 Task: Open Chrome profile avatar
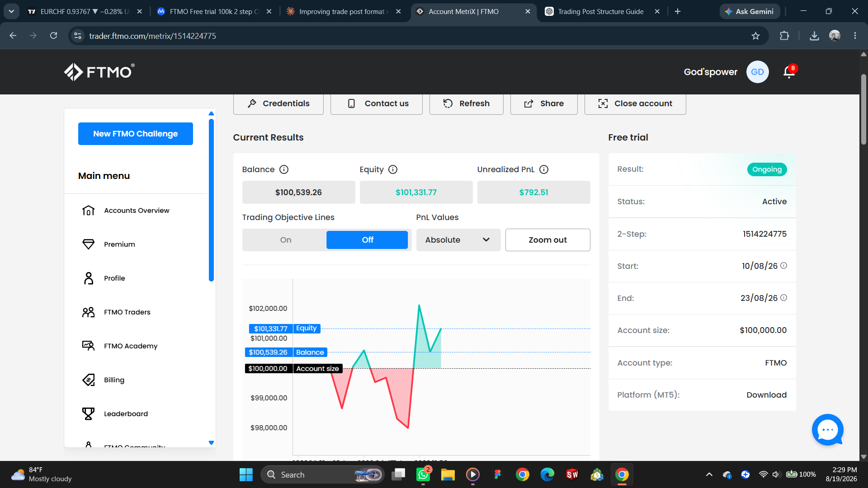pos(835,36)
